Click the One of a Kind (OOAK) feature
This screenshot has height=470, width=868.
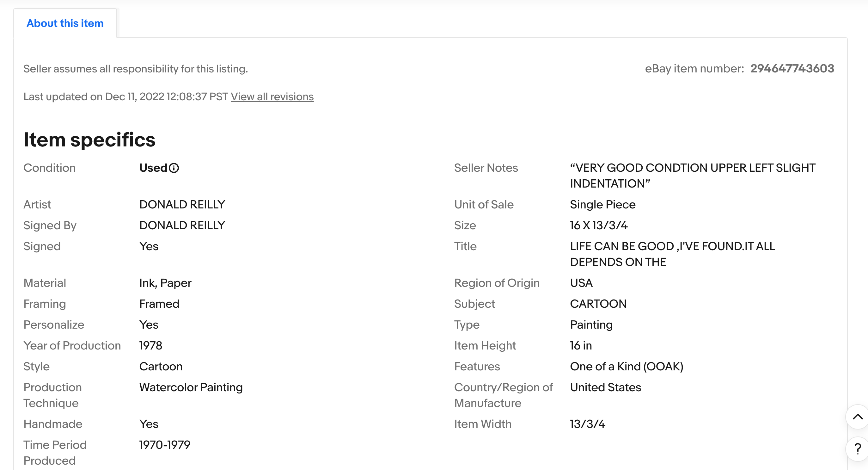pyautogui.click(x=627, y=367)
